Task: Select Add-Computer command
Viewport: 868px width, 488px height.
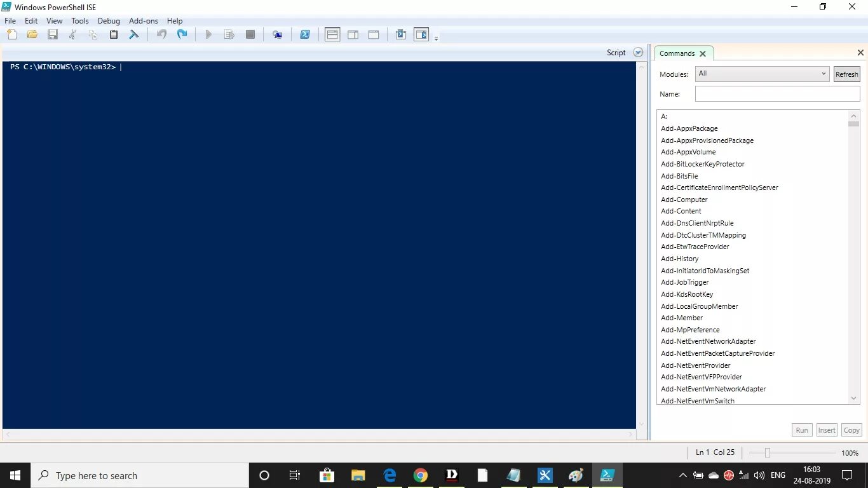Action: 684,200
